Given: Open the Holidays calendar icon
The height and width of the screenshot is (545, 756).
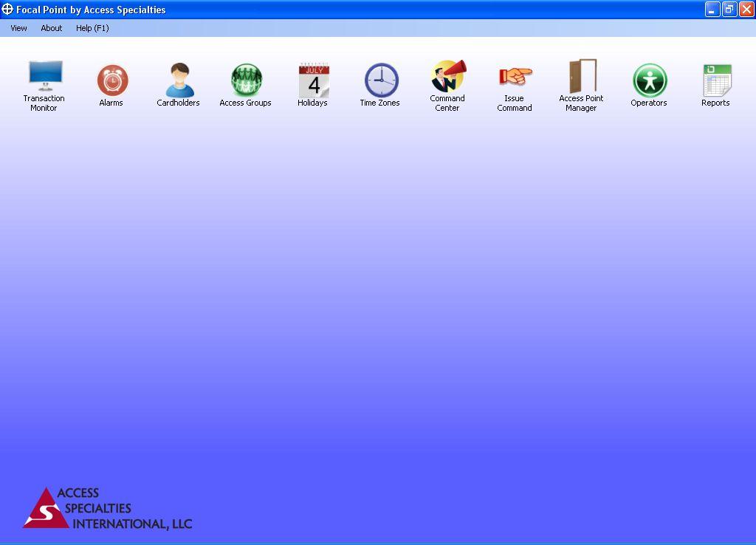Looking at the screenshot, I should coord(314,80).
